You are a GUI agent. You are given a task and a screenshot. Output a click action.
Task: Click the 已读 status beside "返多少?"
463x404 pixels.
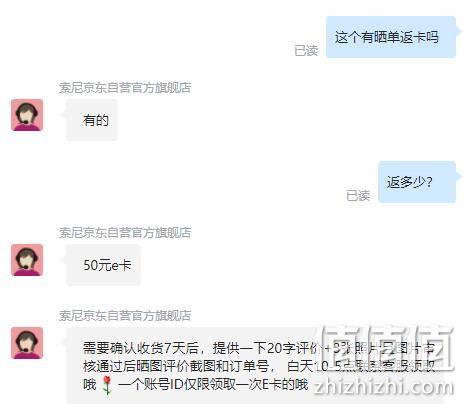click(x=358, y=196)
